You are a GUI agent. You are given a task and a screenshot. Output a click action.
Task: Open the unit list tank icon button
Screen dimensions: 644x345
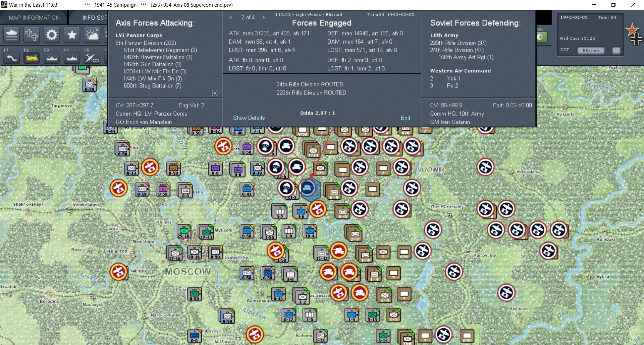[x=12, y=35]
